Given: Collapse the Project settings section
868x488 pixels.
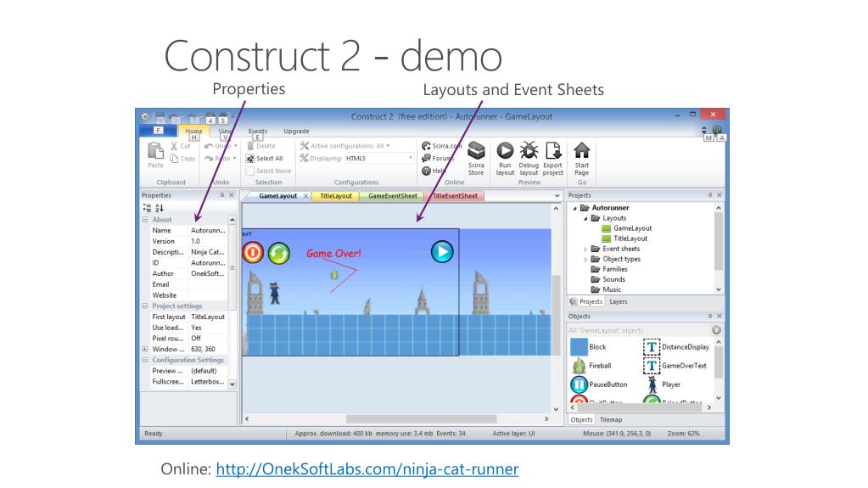Looking at the screenshot, I should (x=145, y=306).
